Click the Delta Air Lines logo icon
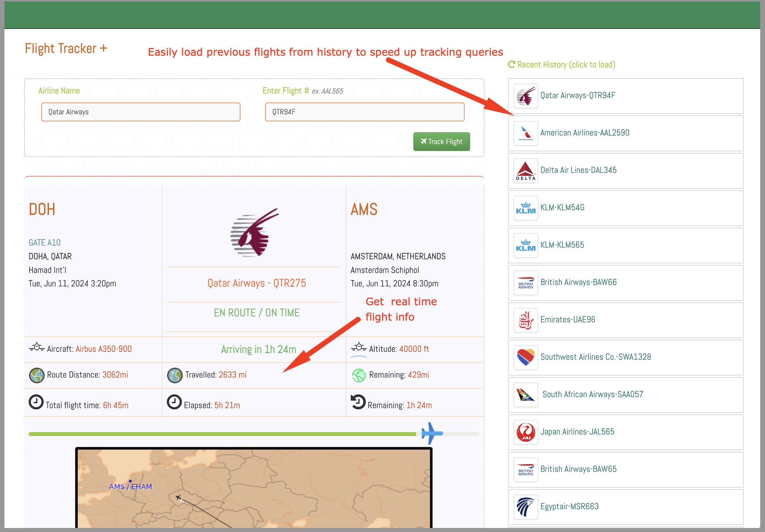The width and height of the screenshot is (765, 532). 526,171
